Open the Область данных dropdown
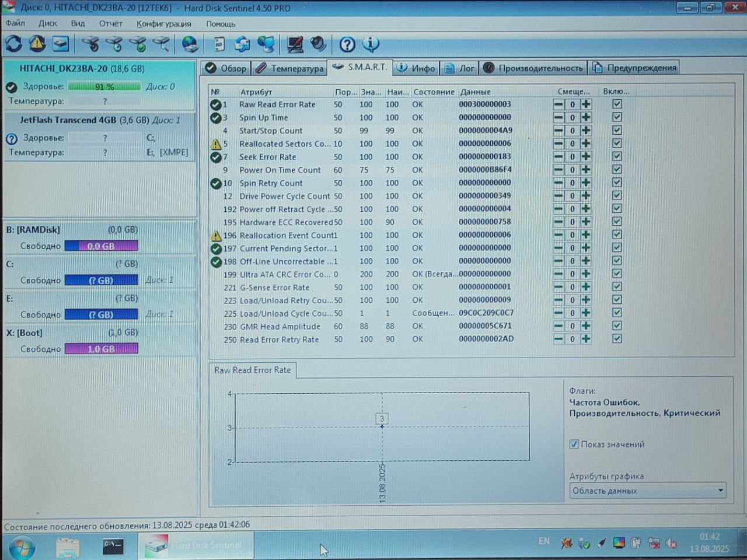 (x=648, y=491)
